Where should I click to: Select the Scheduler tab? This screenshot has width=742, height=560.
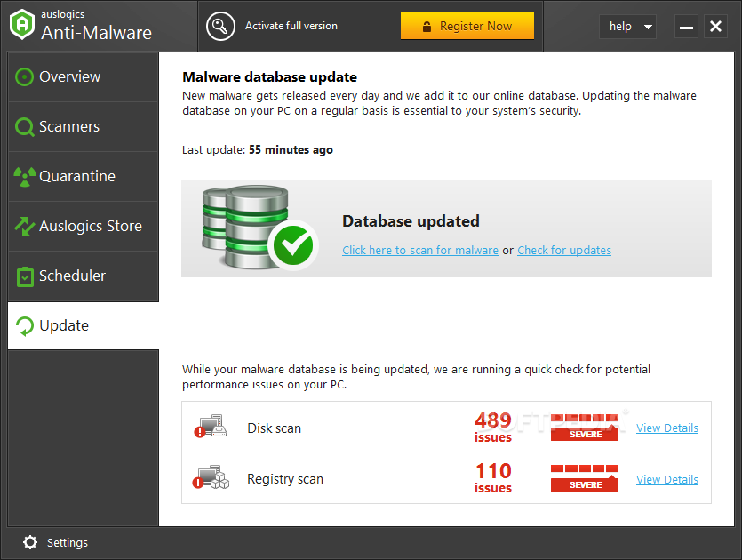[x=84, y=276]
